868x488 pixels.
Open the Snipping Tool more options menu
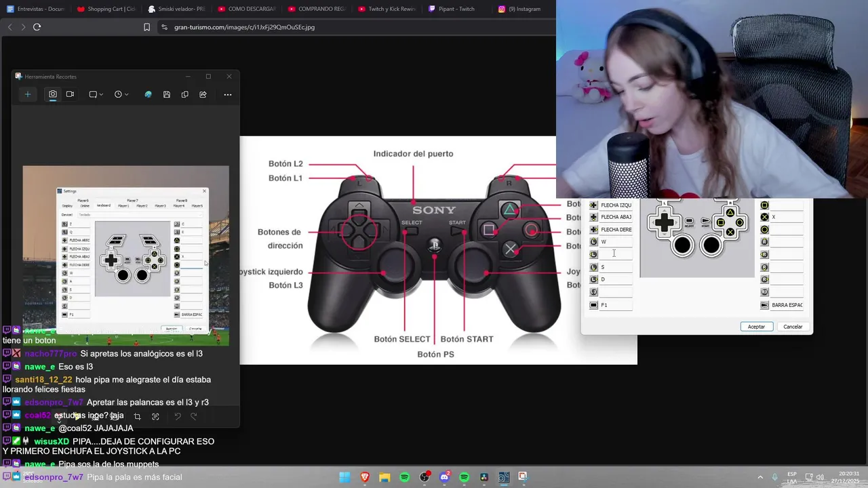[x=228, y=94]
